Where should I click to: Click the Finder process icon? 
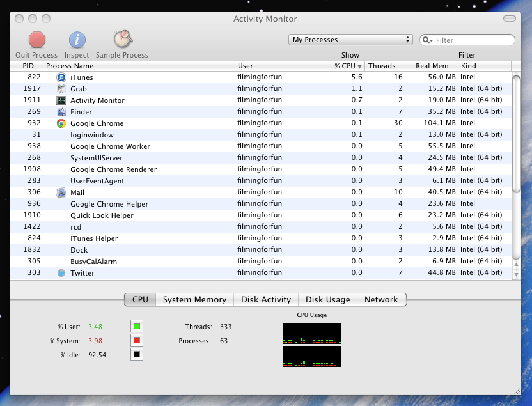pyautogui.click(x=61, y=112)
